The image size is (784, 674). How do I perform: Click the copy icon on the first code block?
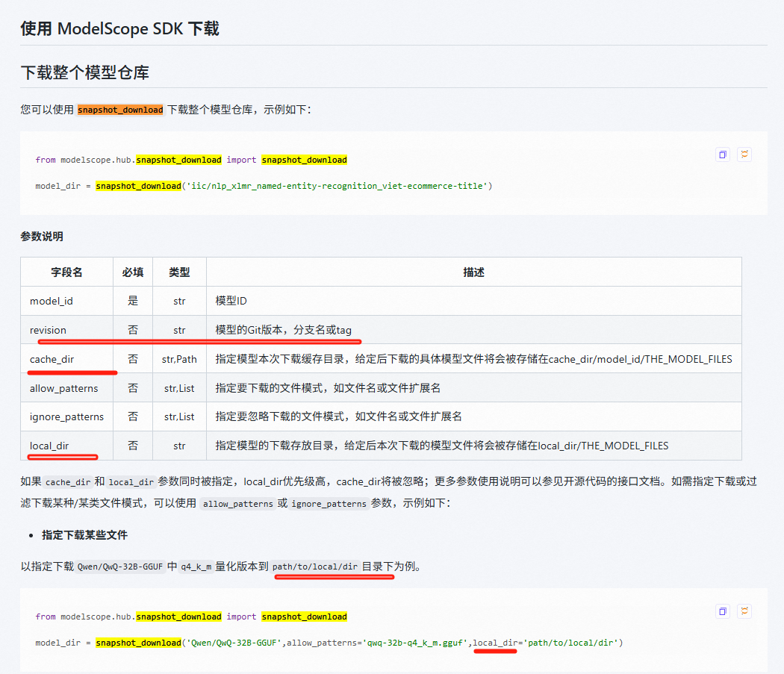pyautogui.click(x=722, y=155)
